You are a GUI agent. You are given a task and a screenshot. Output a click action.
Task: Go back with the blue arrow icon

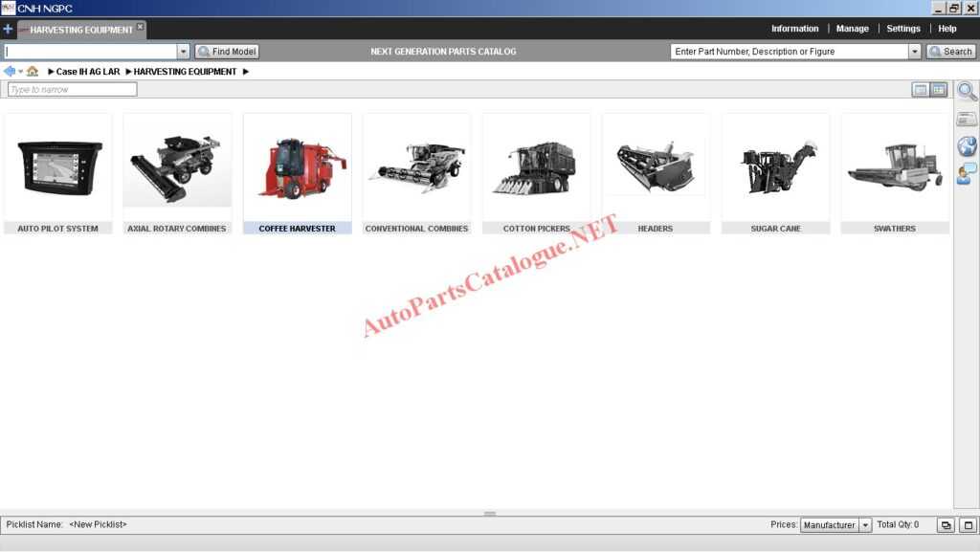click(10, 72)
